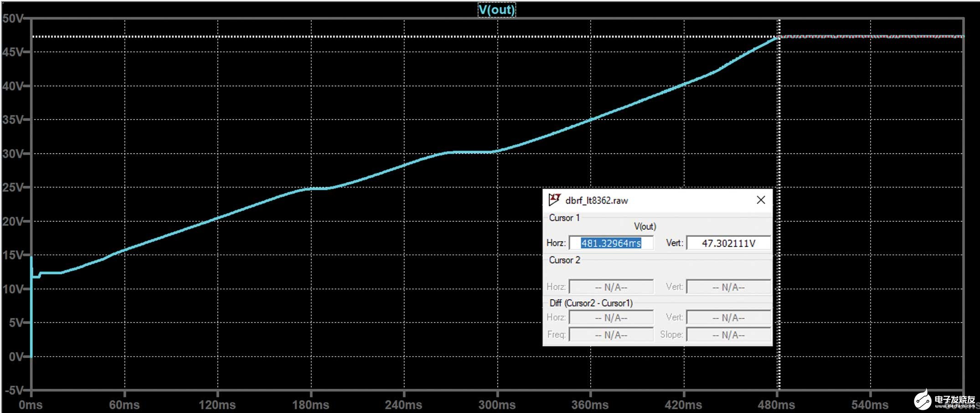Click the 360ms time axis label
The image size is (980, 413).
coord(590,405)
